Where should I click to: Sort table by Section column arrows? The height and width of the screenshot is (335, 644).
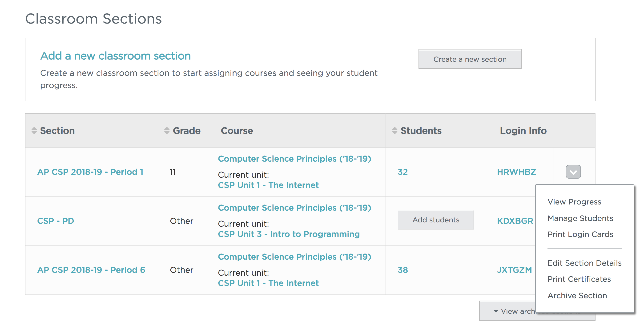(34, 131)
